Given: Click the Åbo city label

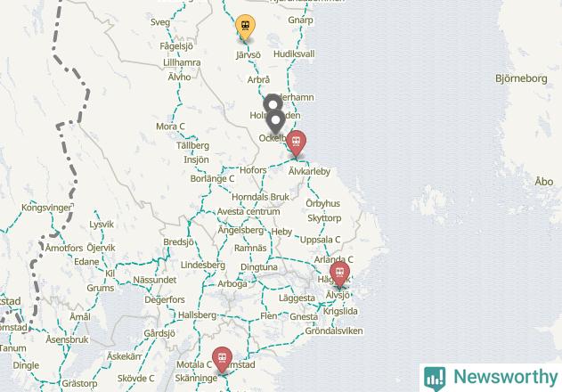Looking at the screenshot, I should [543, 182].
